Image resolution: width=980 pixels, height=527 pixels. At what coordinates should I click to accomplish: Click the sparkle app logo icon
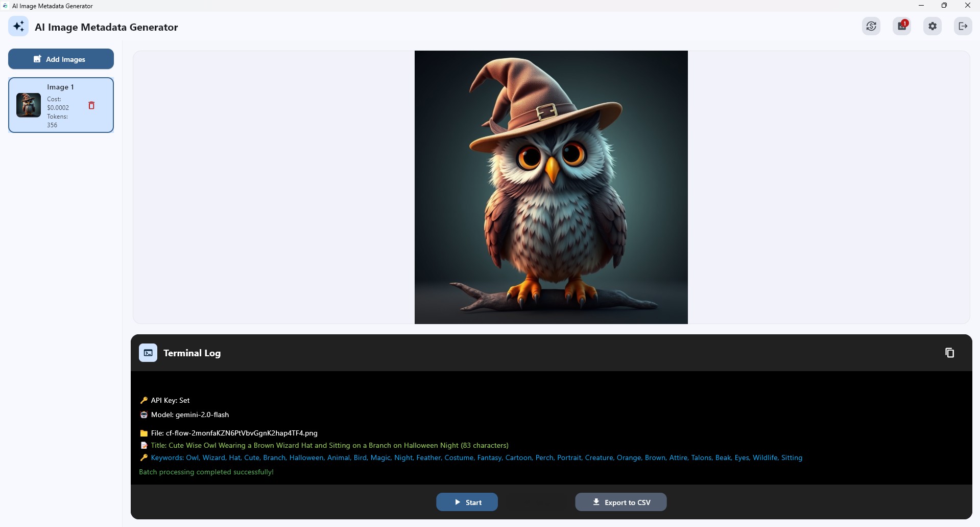[x=18, y=26]
